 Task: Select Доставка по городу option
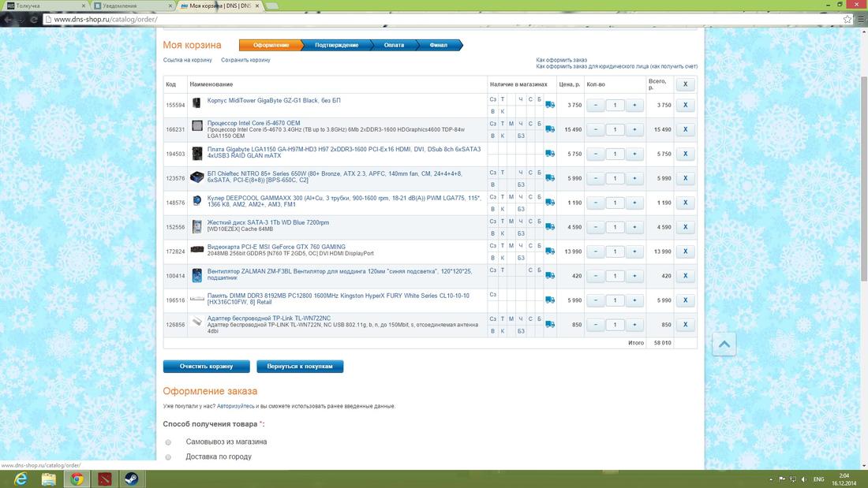(168, 457)
